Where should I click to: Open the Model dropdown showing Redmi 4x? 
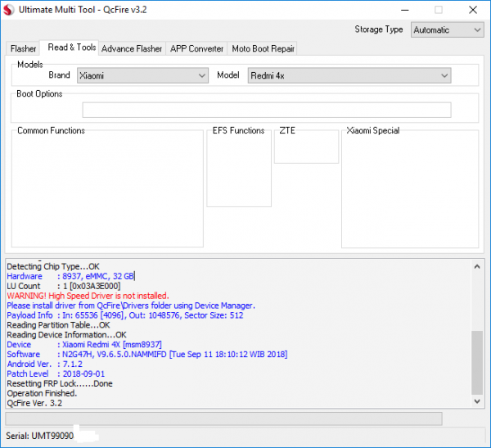pyautogui.click(x=347, y=75)
